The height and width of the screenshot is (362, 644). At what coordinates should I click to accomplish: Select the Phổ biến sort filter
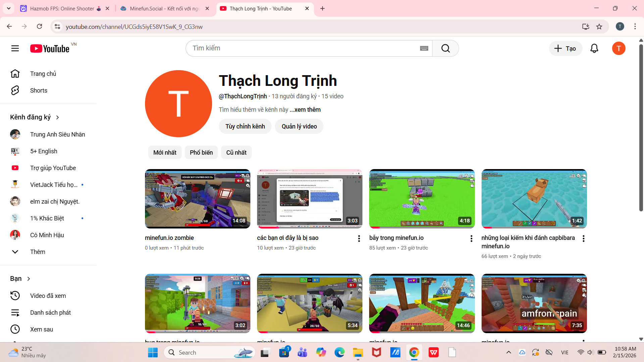(x=201, y=152)
